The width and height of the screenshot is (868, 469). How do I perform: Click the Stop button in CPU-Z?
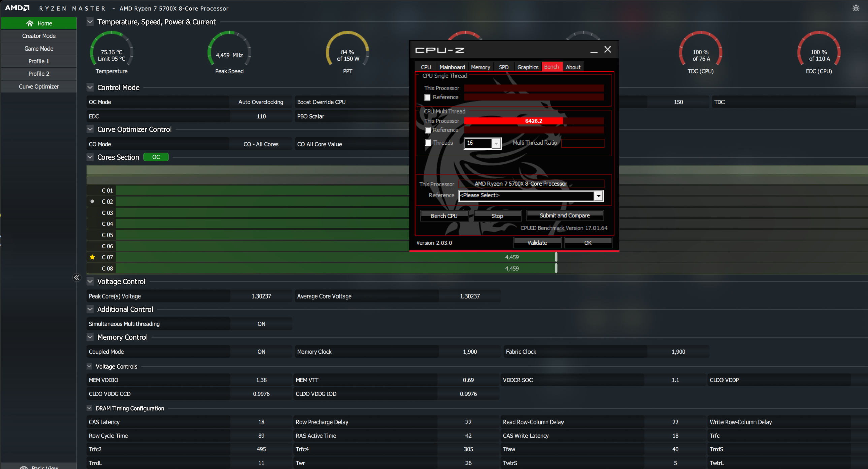tap(497, 216)
